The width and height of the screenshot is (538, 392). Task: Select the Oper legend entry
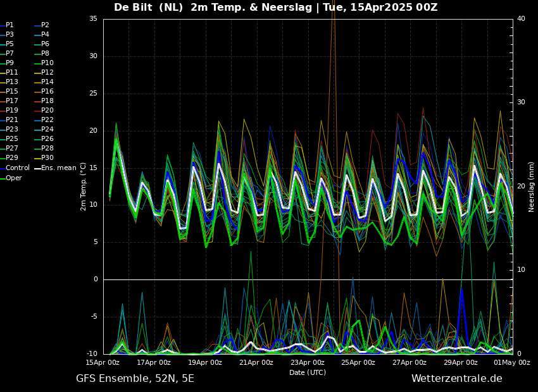pyautogui.click(x=14, y=178)
